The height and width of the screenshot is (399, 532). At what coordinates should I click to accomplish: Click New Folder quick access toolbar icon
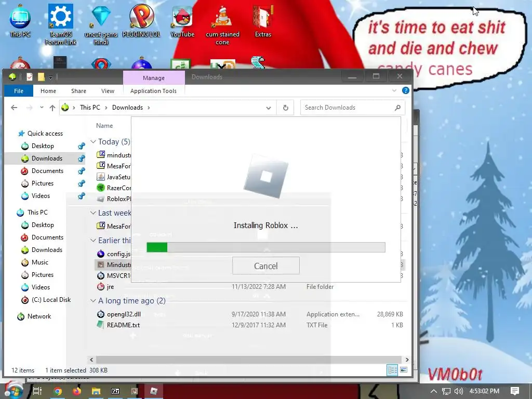point(41,77)
